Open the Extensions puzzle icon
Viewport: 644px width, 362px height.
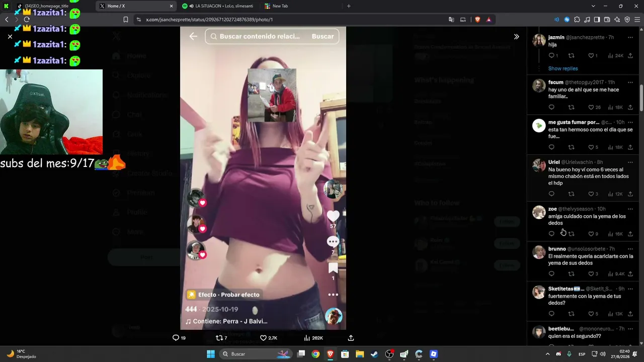click(x=577, y=20)
